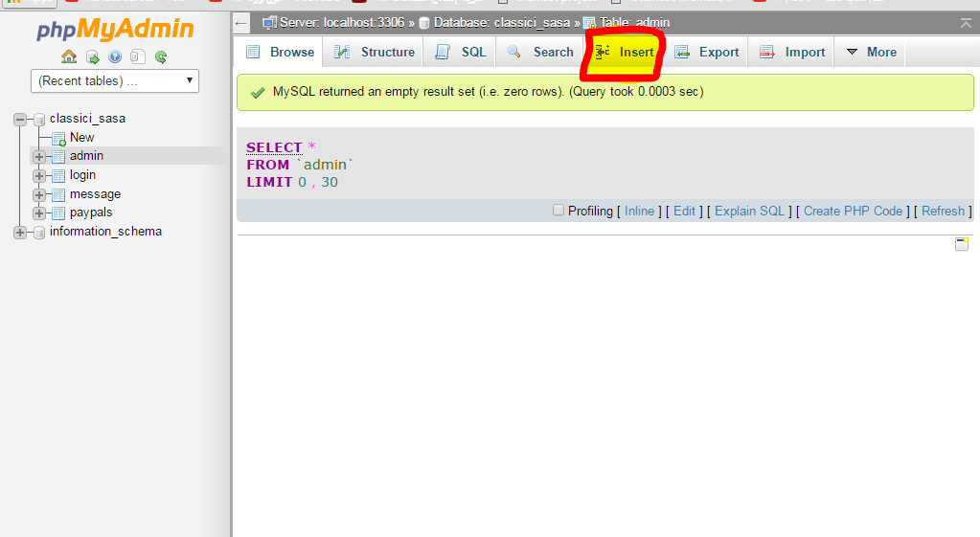Viewport: 980px width, 537px height.
Task: Open the phpMyAdmin home icon
Action: tap(69, 56)
